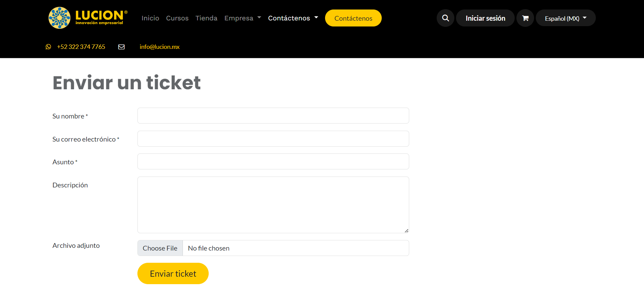Image resolution: width=644 pixels, height=294 pixels.
Task: Open the Español (MX) language selector
Action: click(565, 18)
